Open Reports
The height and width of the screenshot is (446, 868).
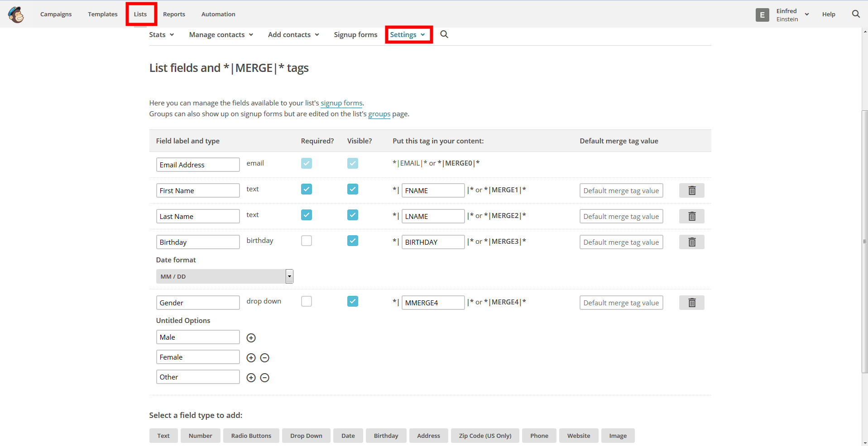(x=174, y=14)
